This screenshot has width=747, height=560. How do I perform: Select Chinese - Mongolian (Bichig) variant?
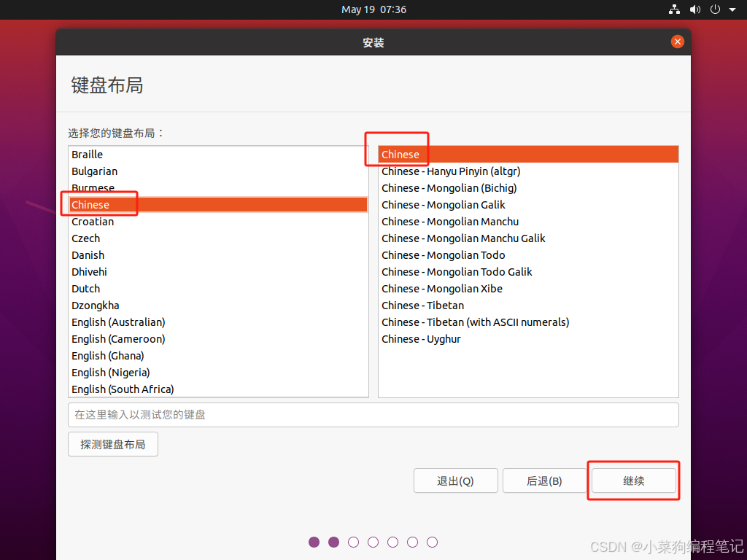click(x=528, y=188)
